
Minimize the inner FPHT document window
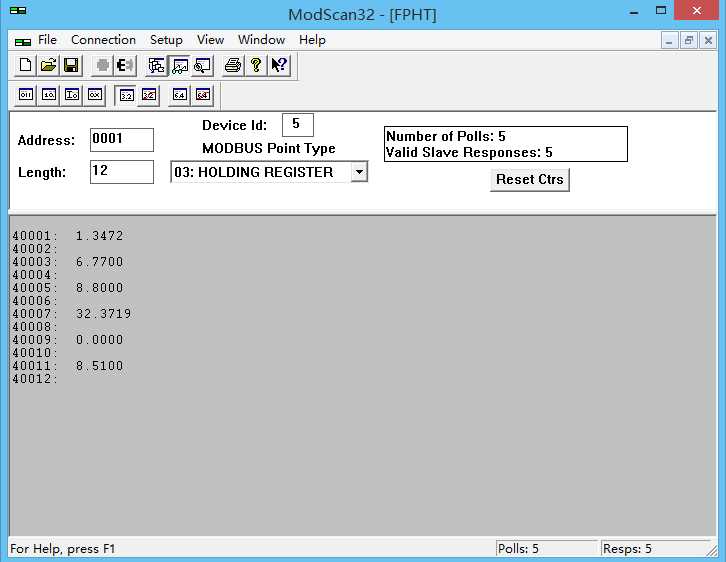tap(669, 41)
